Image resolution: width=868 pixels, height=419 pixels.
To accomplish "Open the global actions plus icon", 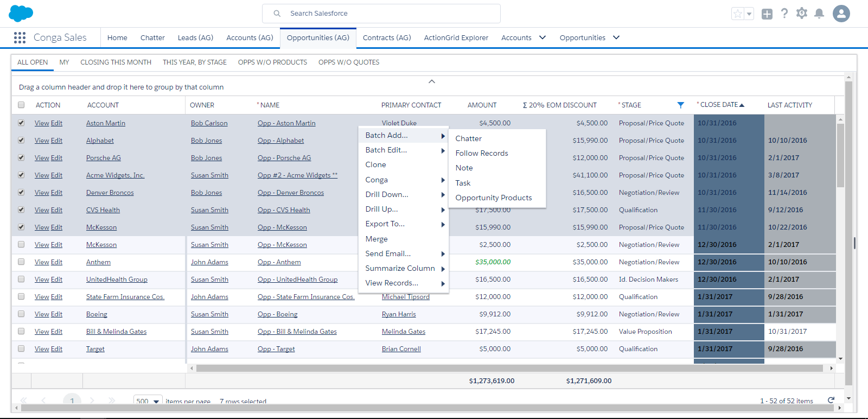I will [x=767, y=14].
